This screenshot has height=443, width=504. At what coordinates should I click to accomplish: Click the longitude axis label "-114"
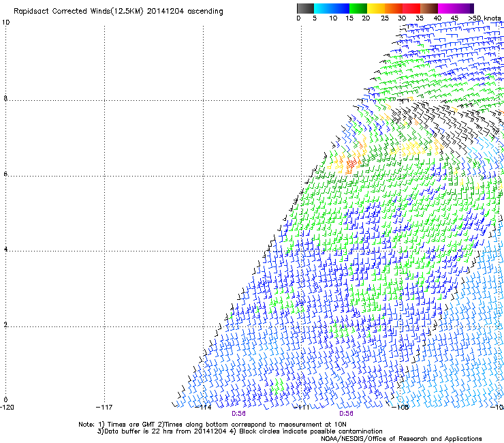point(204,408)
